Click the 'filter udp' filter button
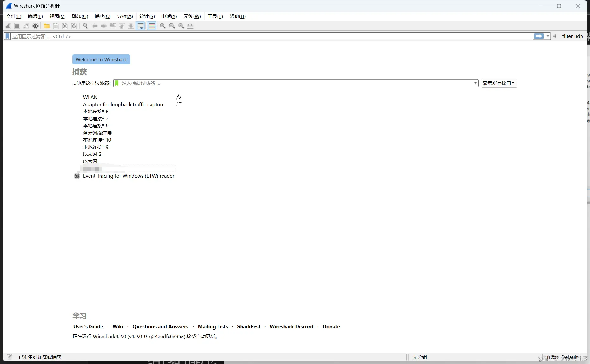Screen dimensions: 590x364 573,36
